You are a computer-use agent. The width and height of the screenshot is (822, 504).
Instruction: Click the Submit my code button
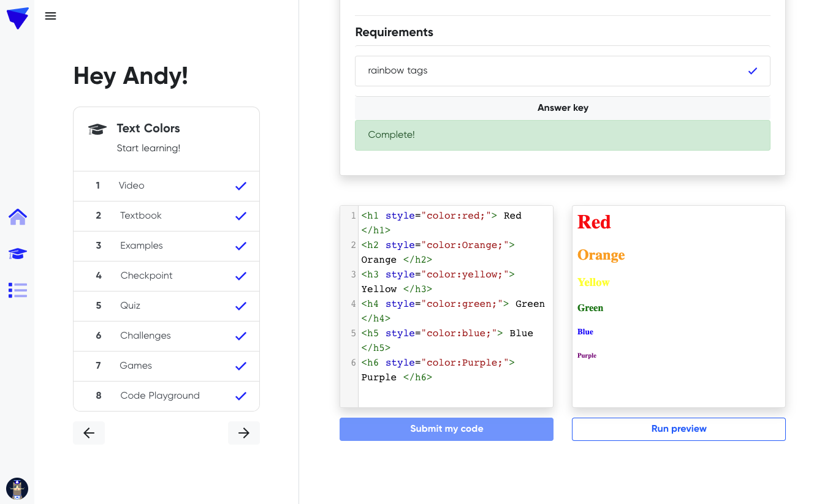point(446,429)
